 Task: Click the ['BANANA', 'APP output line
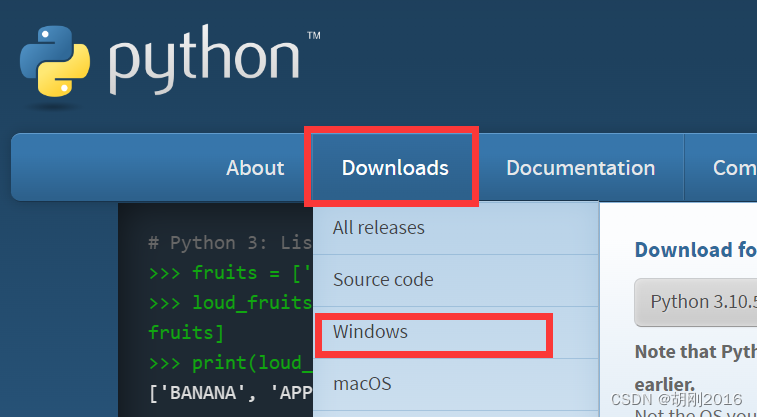230,393
